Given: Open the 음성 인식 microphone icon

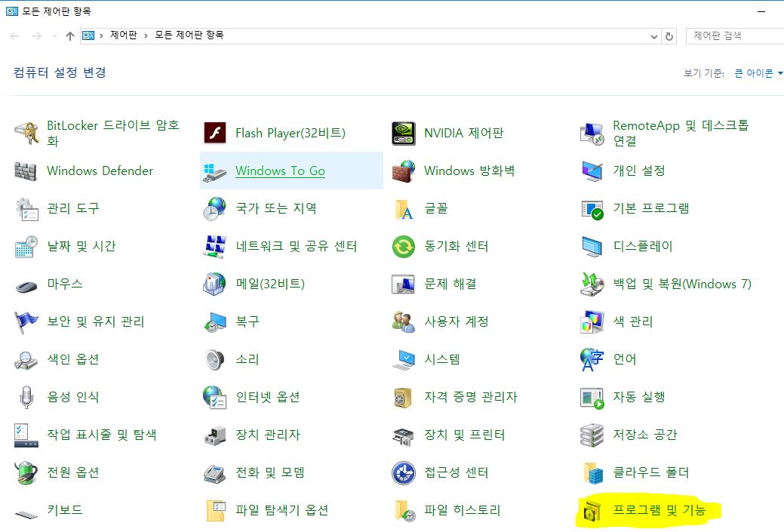Looking at the screenshot, I should (x=26, y=398).
